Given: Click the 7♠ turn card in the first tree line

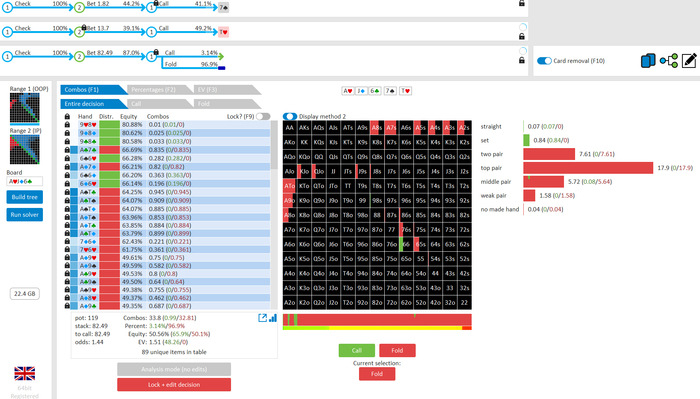Looking at the screenshot, I should [x=223, y=8].
